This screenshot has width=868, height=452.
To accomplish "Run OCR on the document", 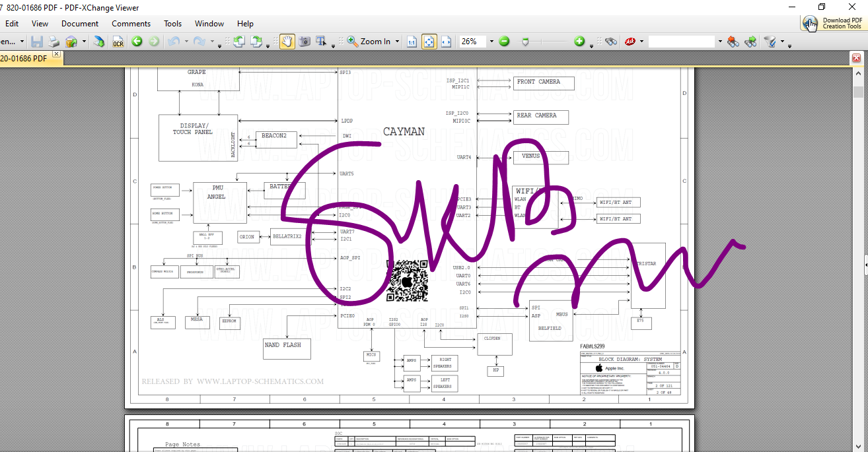I will [118, 42].
